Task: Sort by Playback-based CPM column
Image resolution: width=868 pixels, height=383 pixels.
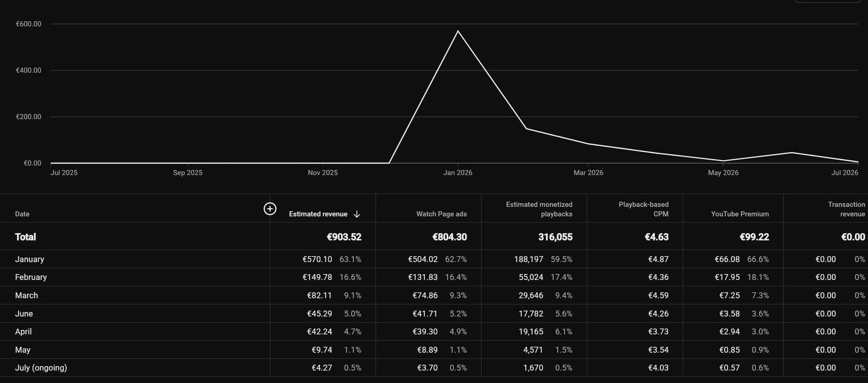Action: coord(643,209)
